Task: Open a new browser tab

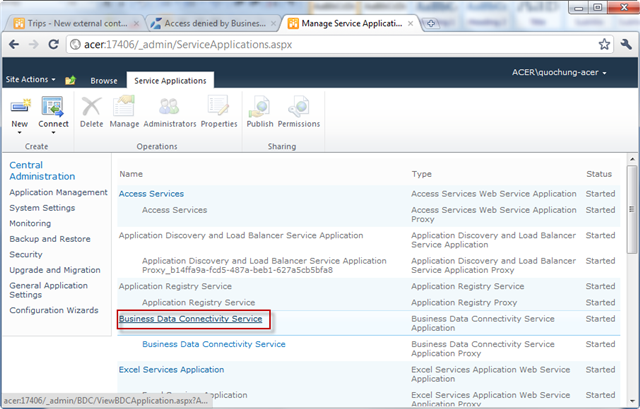Action: 430,24
